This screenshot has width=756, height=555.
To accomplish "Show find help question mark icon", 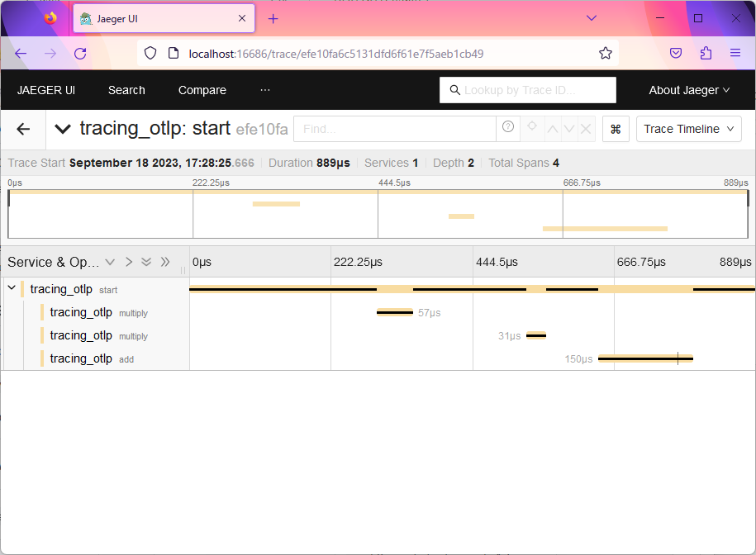I will click(507, 126).
